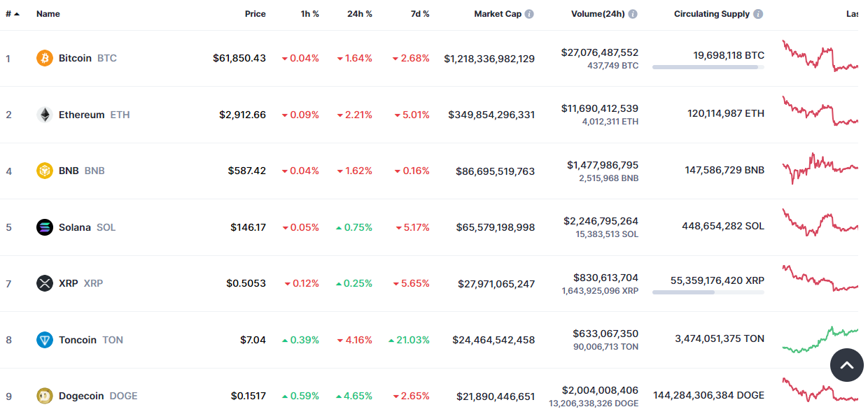Sort table by Volume(24h) header
The image size is (868, 414).
click(598, 14)
